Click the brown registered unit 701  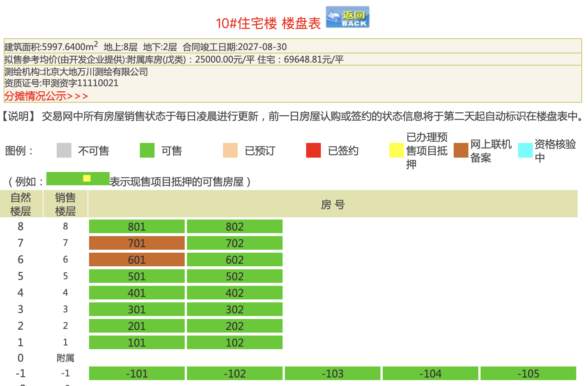[x=137, y=243]
